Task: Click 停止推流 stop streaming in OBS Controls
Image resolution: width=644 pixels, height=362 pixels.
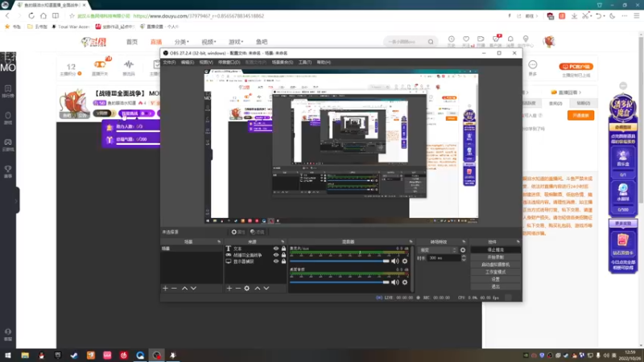Action: point(495,250)
